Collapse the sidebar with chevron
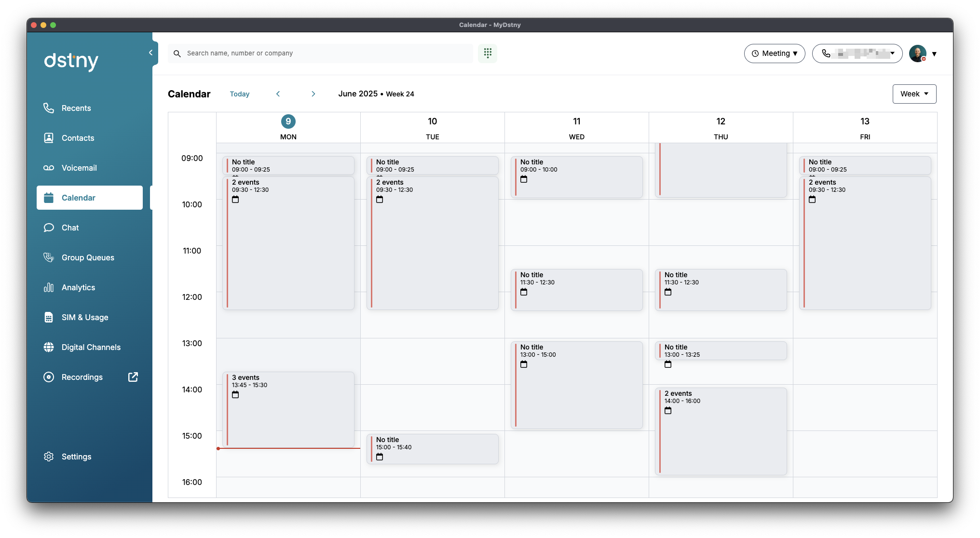This screenshot has width=980, height=538. (150, 53)
